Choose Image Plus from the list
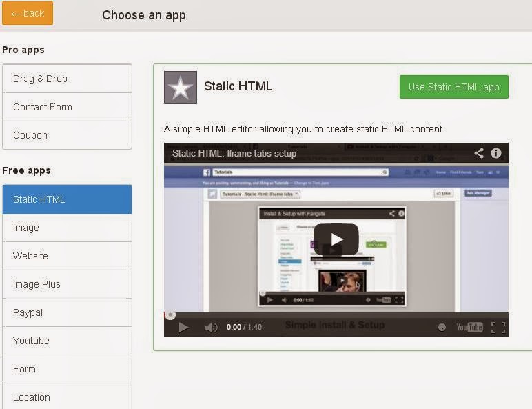Viewport: 532px width, 409px height. (67, 284)
